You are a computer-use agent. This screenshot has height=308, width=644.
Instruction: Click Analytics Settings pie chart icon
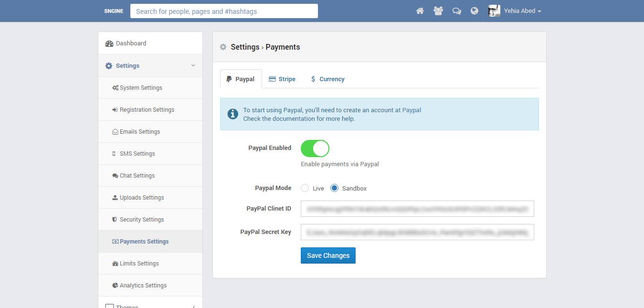[x=115, y=286]
